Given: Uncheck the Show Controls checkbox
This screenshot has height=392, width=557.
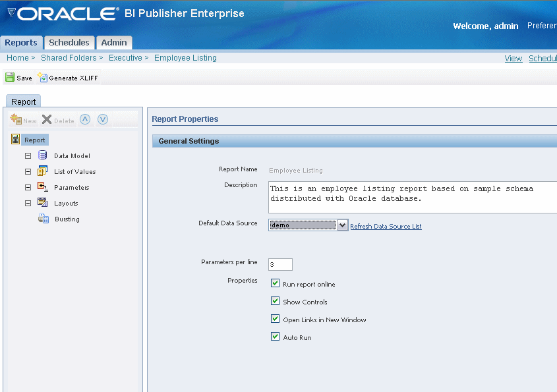Looking at the screenshot, I should pyautogui.click(x=275, y=300).
